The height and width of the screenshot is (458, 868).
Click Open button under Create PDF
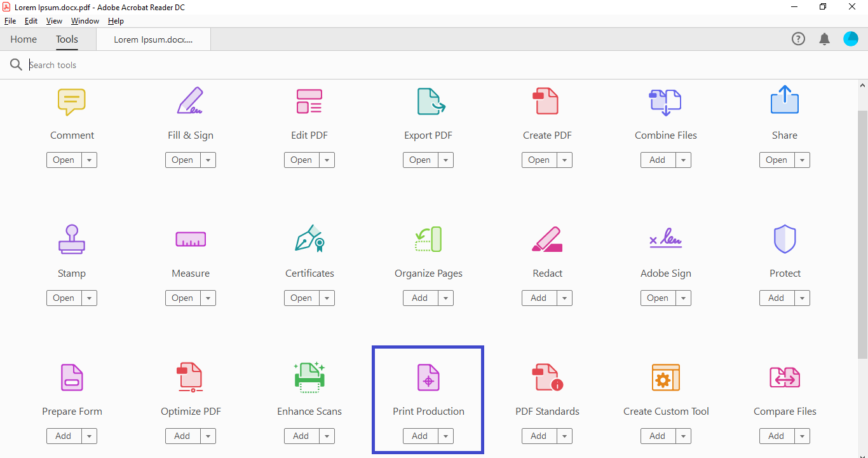539,160
